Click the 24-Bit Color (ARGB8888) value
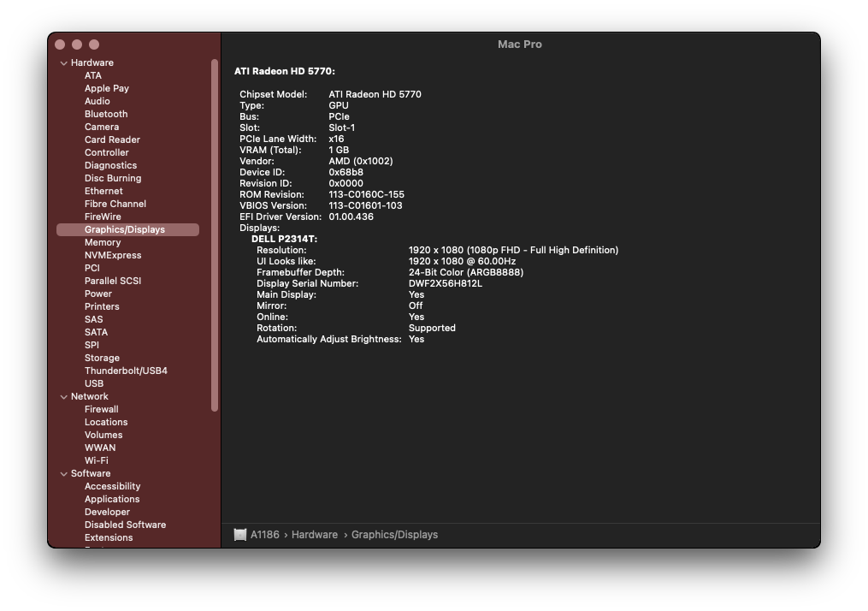Screen dimensions: 868x611 (x=466, y=272)
